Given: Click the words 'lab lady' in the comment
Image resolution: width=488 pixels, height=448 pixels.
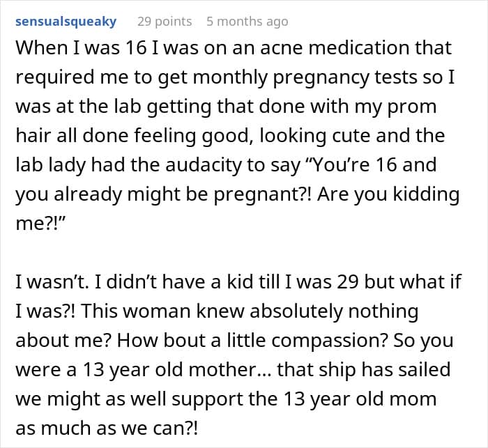Looking at the screenshot, I should coord(51,165).
